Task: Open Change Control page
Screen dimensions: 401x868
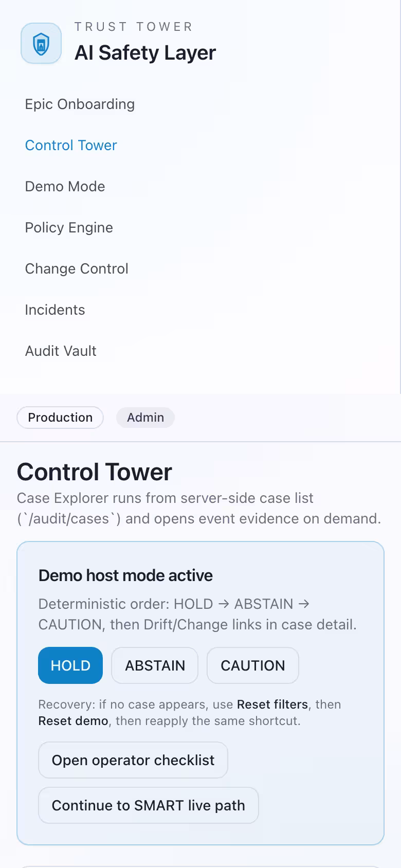Action: 76,268
